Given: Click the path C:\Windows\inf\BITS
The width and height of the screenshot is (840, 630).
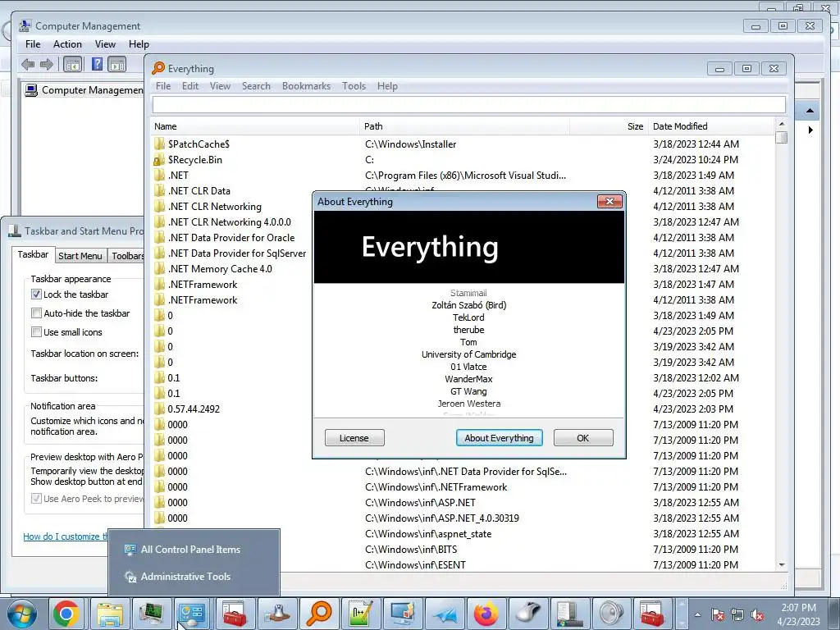Looking at the screenshot, I should (x=411, y=549).
